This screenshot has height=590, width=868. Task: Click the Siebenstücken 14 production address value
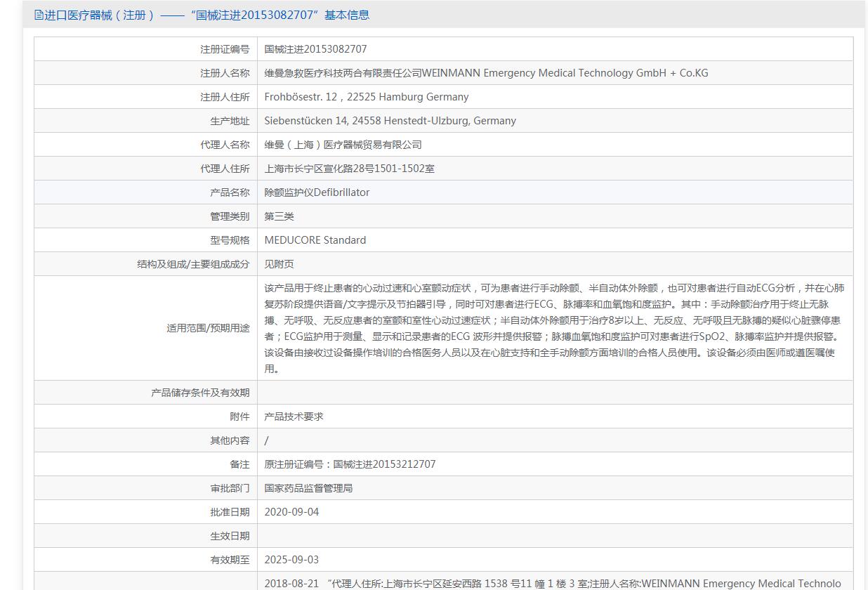tap(390, 121)
